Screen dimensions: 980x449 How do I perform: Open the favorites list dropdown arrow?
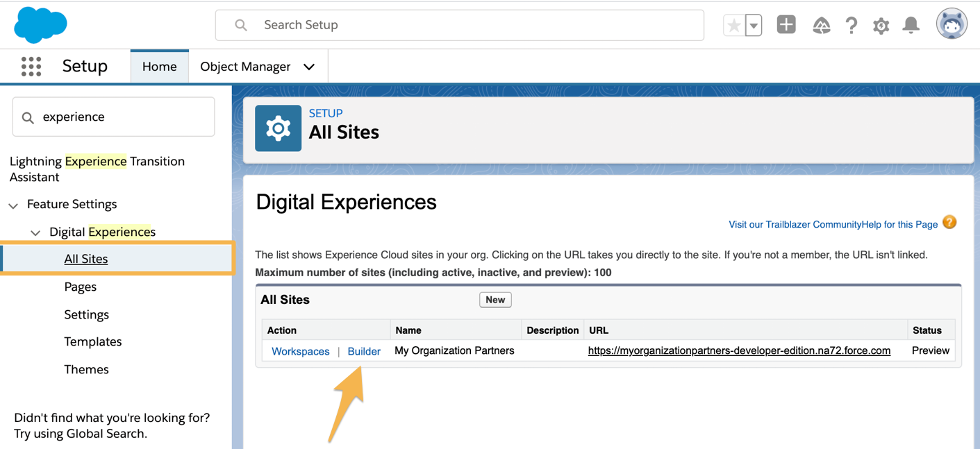point(754,25)
